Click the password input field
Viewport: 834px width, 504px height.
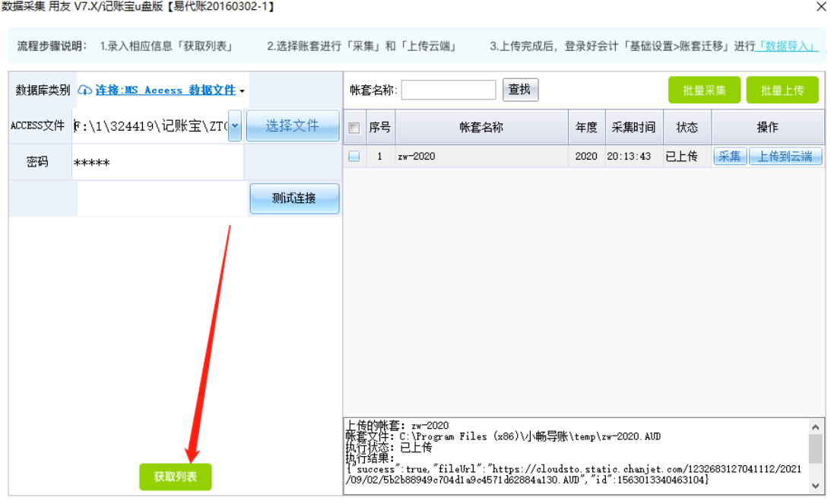(157, 163)
